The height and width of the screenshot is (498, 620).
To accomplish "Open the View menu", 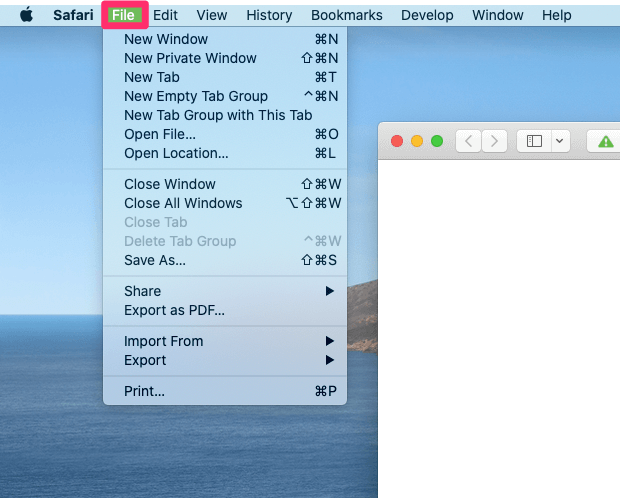I will pos(212,15).
